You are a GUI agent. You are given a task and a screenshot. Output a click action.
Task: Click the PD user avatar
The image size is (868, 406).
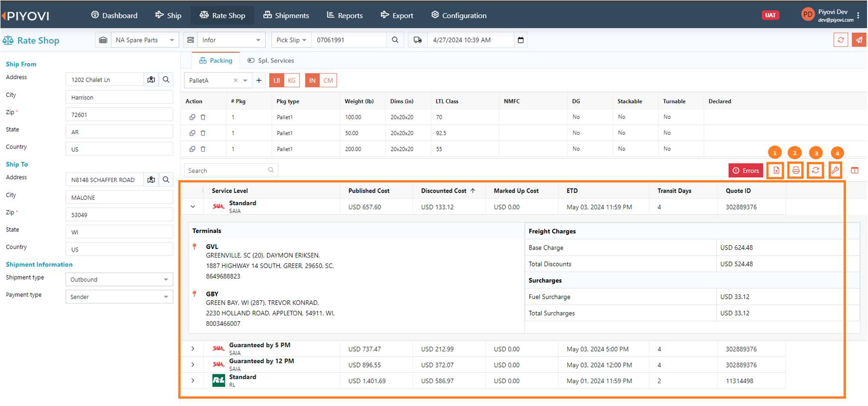[x=808, y=15]
